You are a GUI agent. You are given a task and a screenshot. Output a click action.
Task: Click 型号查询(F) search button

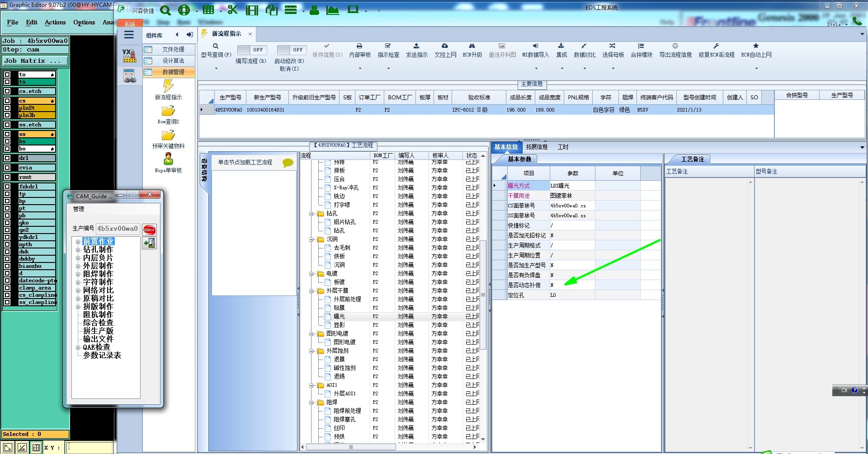tap(216, 50)
